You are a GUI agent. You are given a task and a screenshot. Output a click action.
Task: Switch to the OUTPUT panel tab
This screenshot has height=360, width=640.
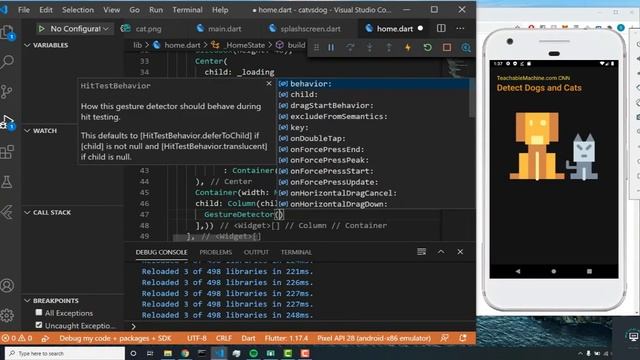(x=256, y=252)
